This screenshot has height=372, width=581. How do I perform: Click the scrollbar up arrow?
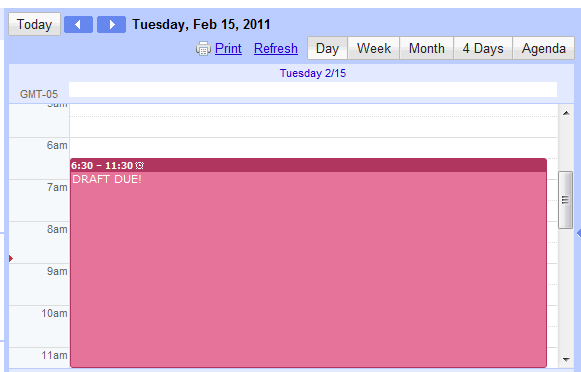566,113
